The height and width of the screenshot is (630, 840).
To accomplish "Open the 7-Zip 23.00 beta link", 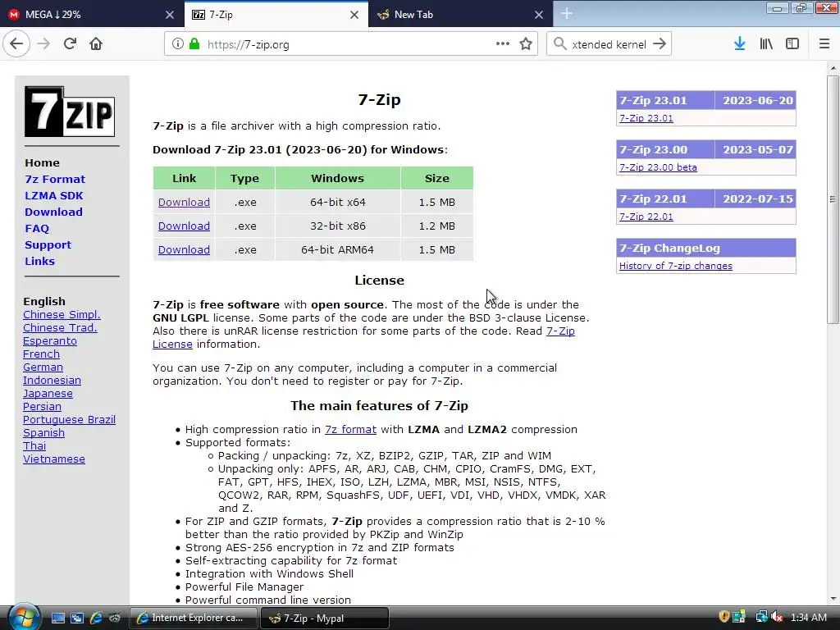I will click(658, 167).
